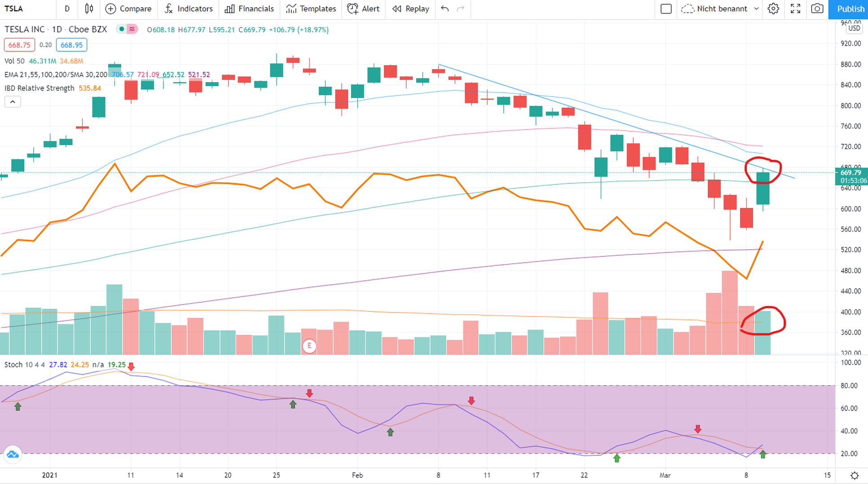Take a chart snapshot with camera icon
The width and height of the screenshot is (868, 485).
click(x=817, y=9)
